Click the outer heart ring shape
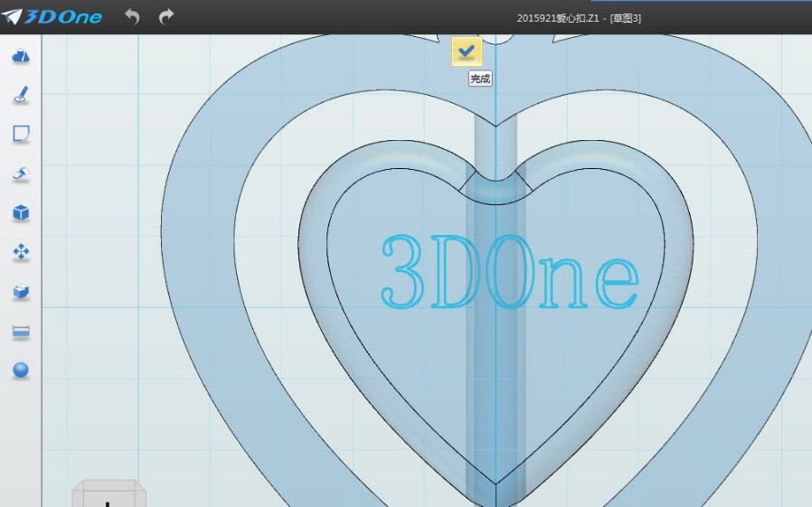The image size is (812, 507). click(199, 226)
